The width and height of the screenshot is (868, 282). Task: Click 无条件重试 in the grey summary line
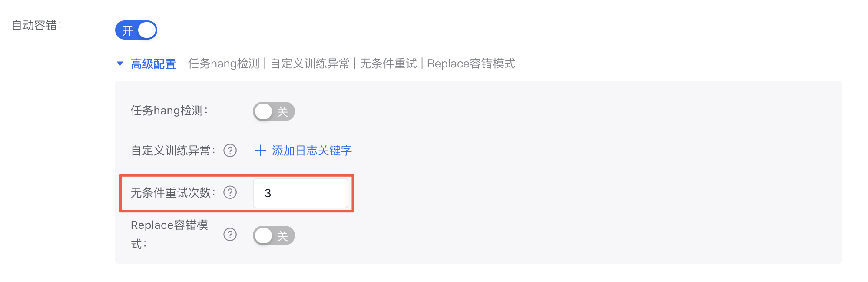click(388, 64)
